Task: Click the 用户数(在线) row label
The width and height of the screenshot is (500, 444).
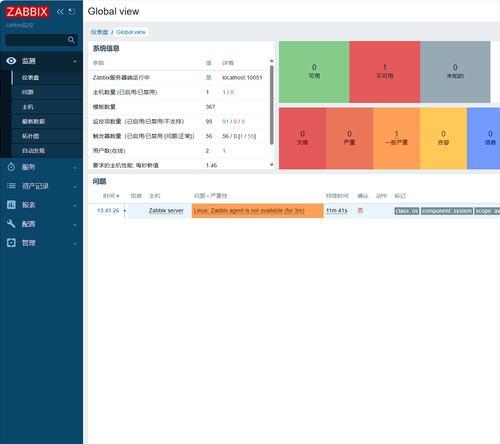Action: click(109, 151)
